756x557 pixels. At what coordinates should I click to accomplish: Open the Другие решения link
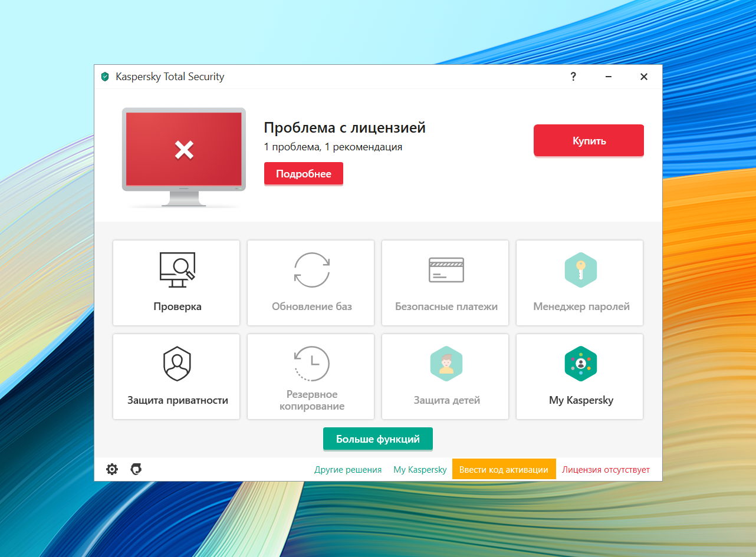coord(348,470)
